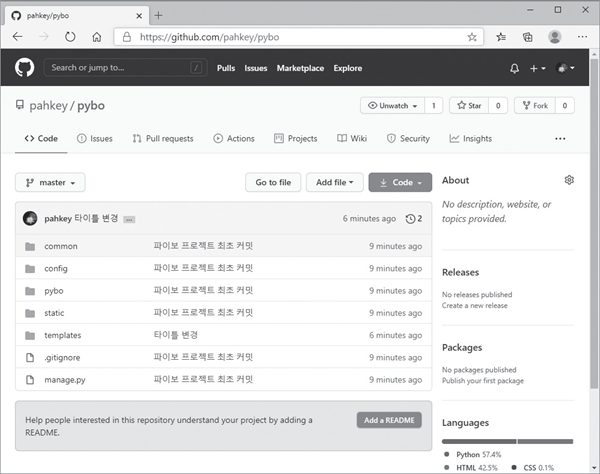Open Marketplace in the top navigation
Image resolution: width=600 pixels, height=474 pixels.
300,68
